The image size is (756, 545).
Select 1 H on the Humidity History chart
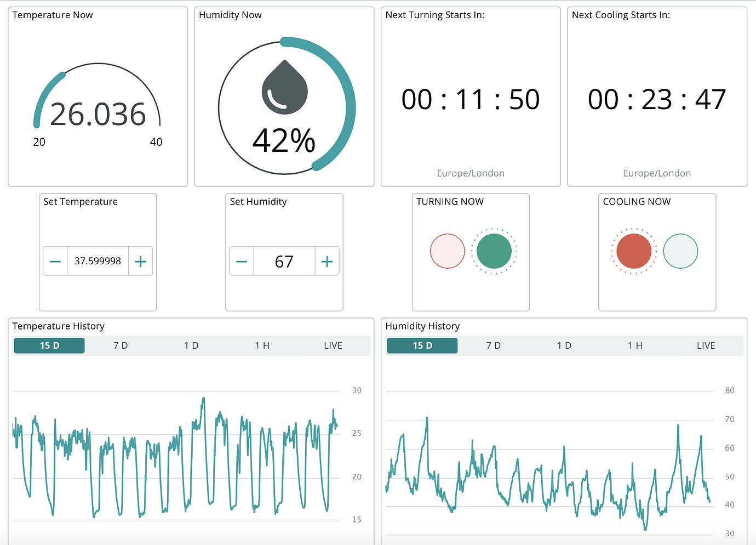(x=635, y=345)
